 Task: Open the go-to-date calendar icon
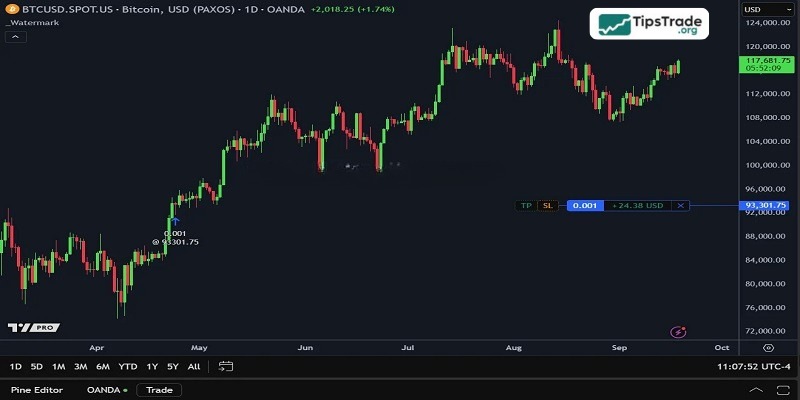click(x=225, y=366)
